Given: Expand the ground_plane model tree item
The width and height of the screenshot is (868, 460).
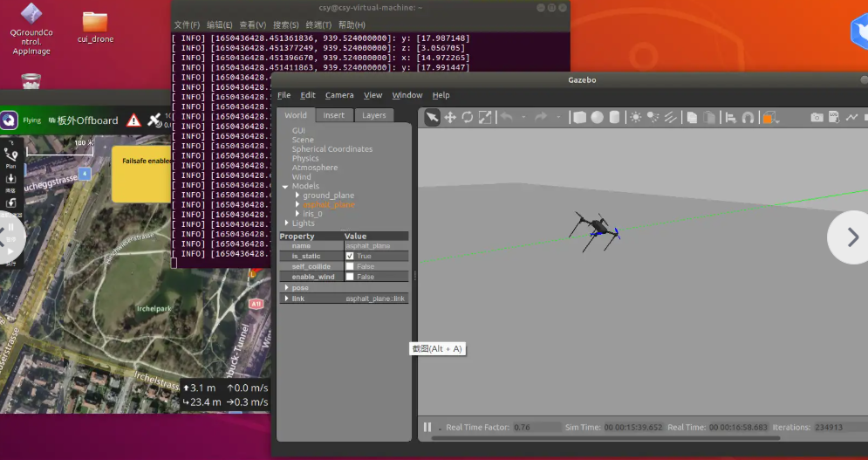Looking at the screenshot, I should (x=297, y=196).
